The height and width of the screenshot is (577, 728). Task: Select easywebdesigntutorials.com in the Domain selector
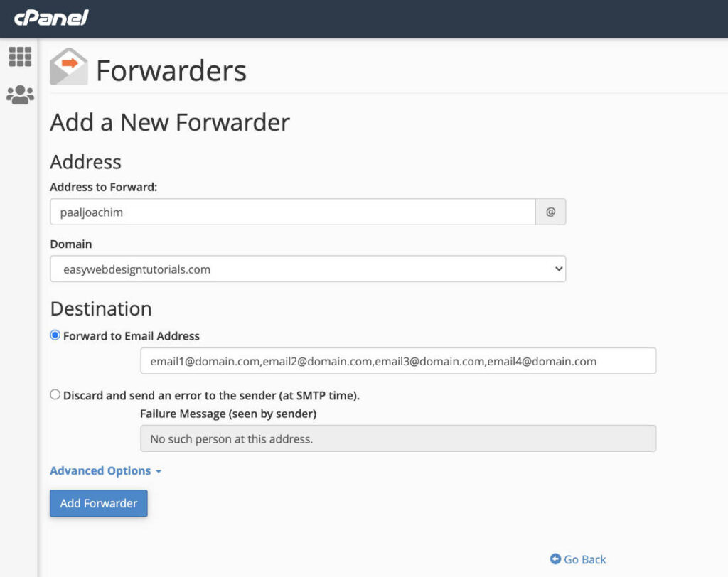click(x=307, y=269)
